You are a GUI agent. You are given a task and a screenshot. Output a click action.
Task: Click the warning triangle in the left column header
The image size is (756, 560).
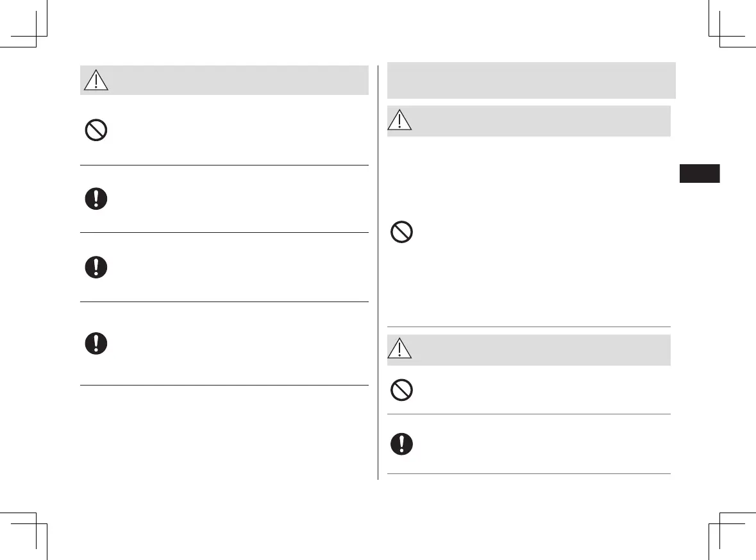pos(96,80)
